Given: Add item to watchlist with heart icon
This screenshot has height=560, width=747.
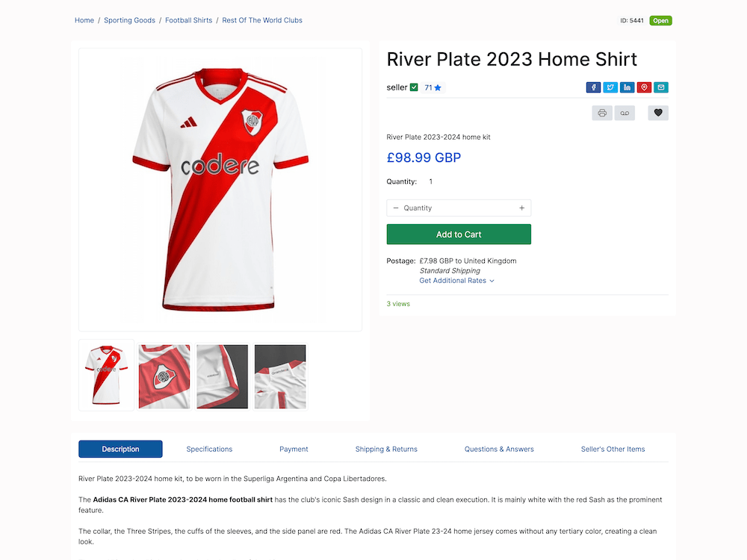Looking at the screenshot, I should click(x=658, y=113).
